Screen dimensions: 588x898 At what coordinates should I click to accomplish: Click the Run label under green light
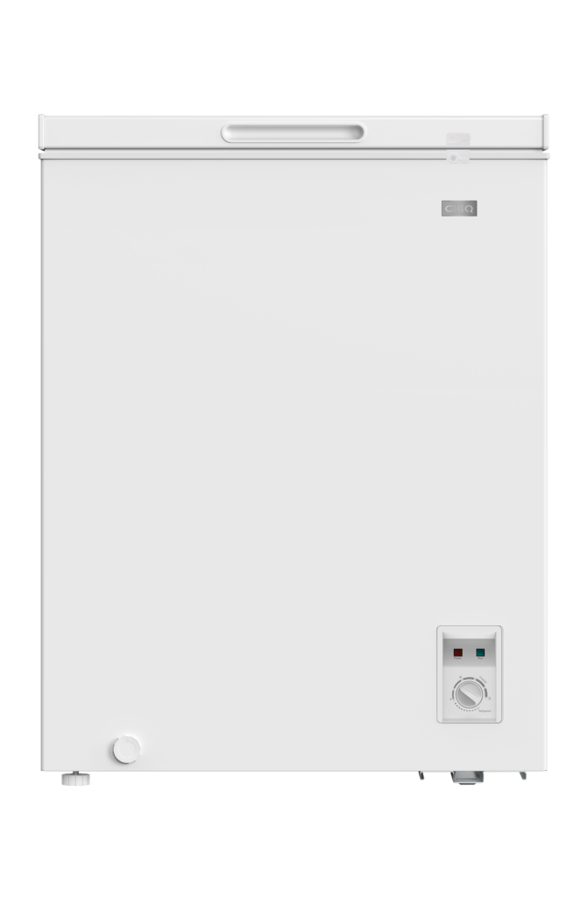coord(480,659)
